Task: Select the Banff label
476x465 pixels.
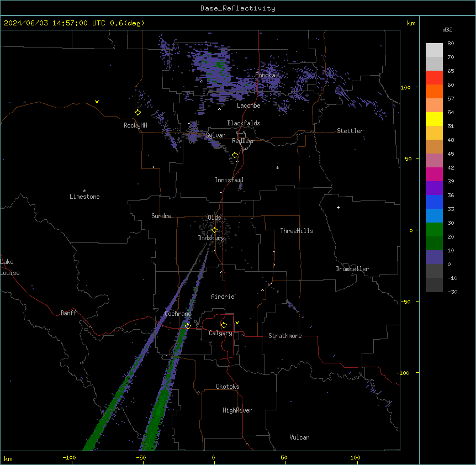Action: [68, 313]
